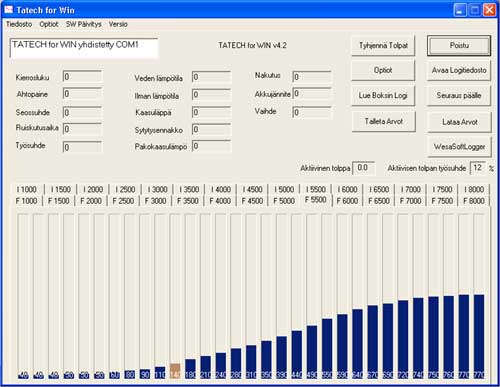
Task: Select the highlighted tan bar labeled 140
Action: pyautogui.click(x=175, y=371)
